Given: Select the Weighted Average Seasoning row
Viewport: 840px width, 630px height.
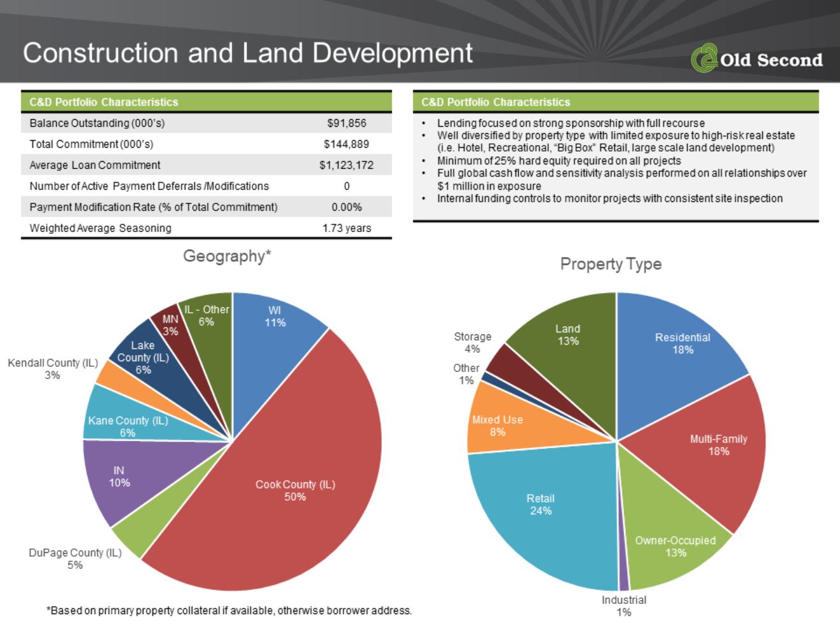Looking at the screenshot, I should click(206, 228).
